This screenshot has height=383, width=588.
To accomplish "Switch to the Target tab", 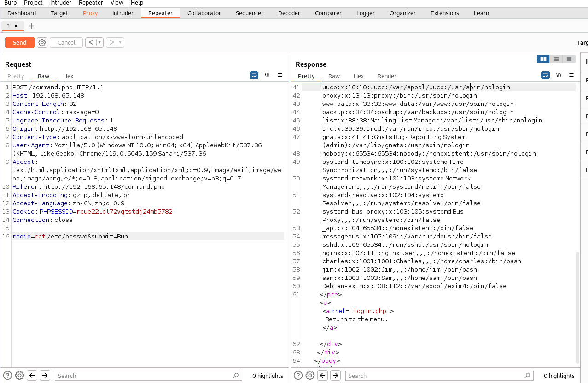I will pos(59,13).
